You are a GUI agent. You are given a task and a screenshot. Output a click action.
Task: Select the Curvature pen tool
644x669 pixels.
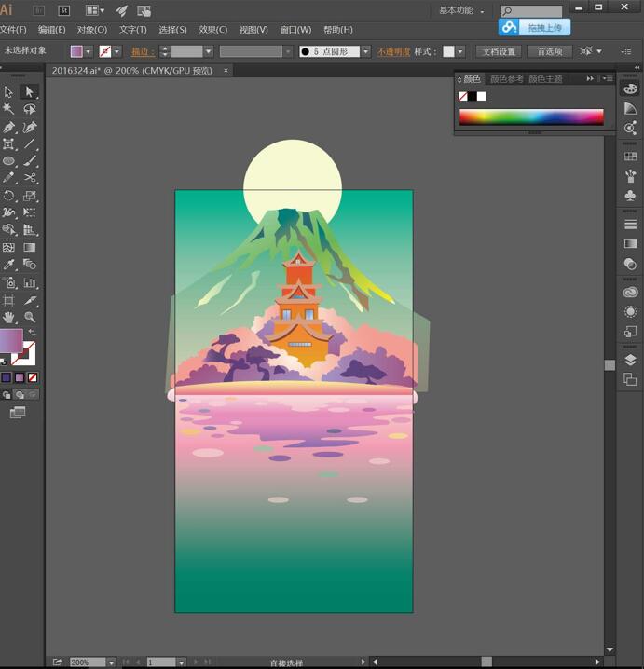pos(29,127)
